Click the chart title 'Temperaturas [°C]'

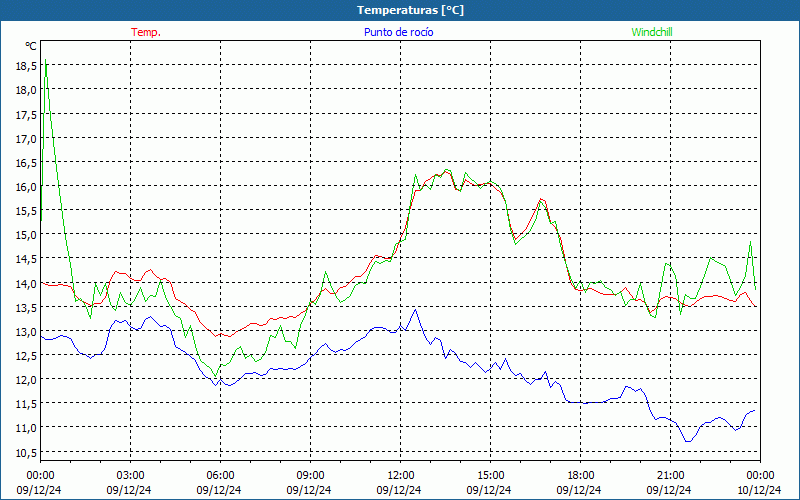[410, 10]
